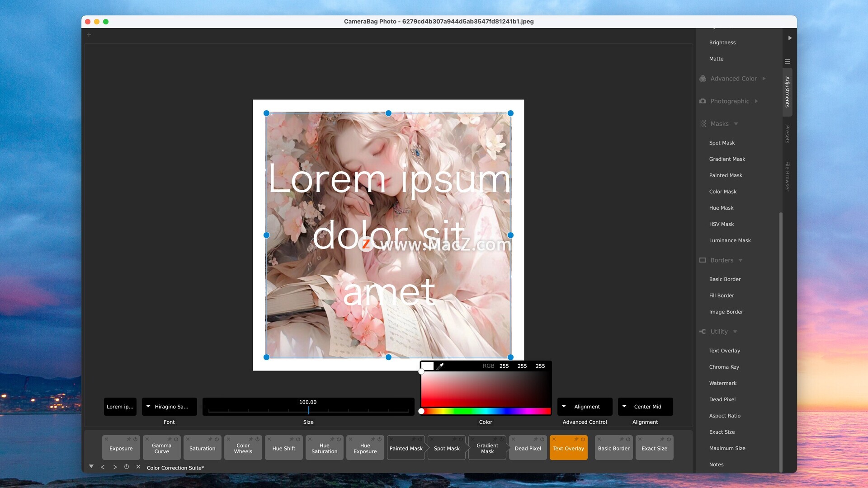Toggle power on the Saturation tile
This screenshot has height=488, width=868.
pos(217,439)
